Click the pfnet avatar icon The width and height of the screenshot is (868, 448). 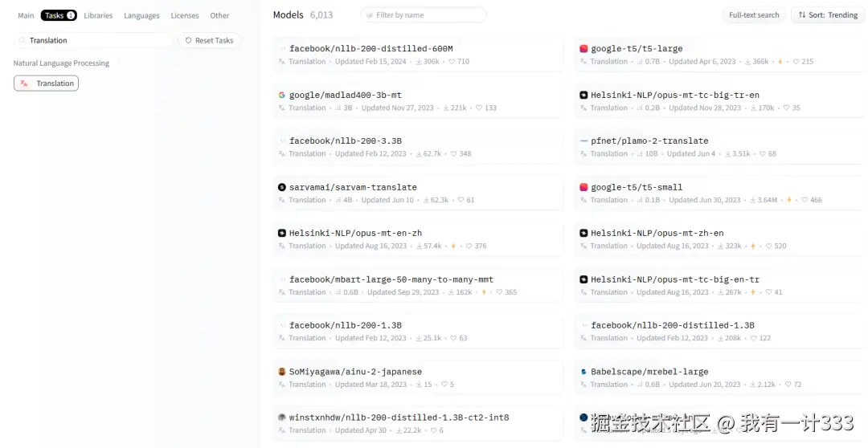[583, 141]
